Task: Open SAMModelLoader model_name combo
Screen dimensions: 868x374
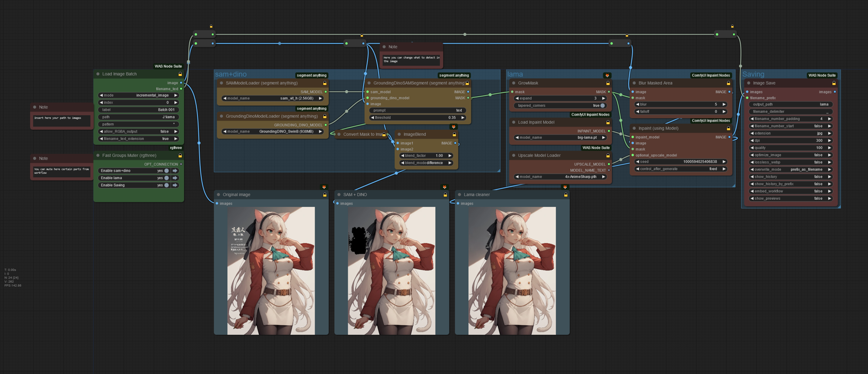Action: (x=273, y=99)
